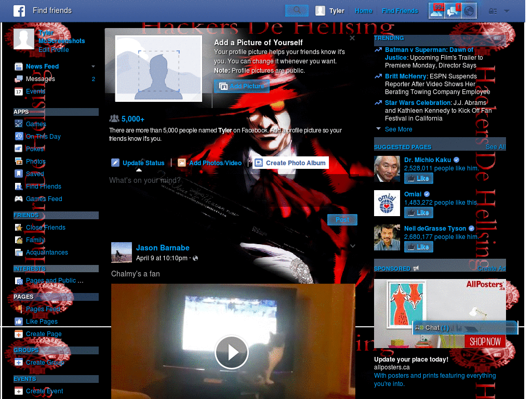This screenshot has width=532, height=399.
Task: Play the video in Jason's post
Action: coord(232,352)
